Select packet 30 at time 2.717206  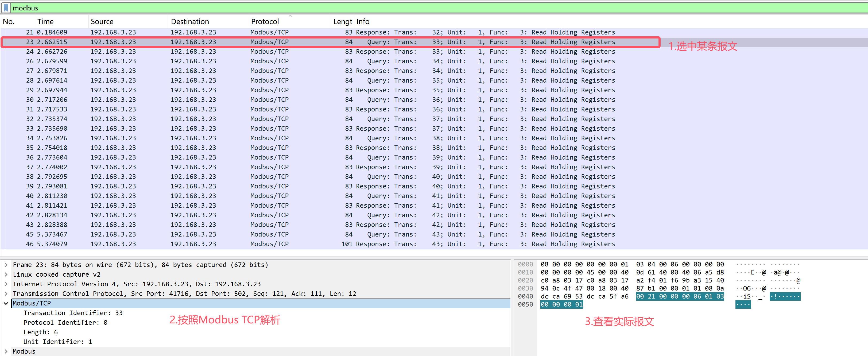(434, 100)
